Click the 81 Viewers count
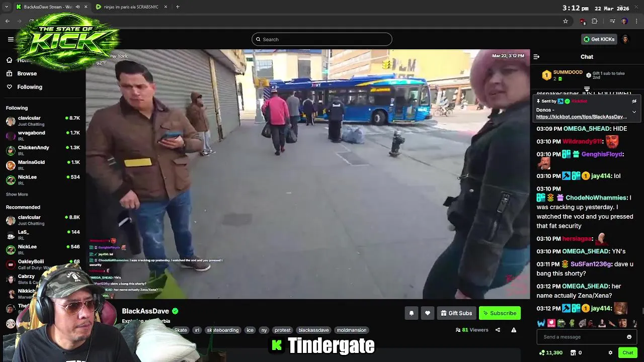644x362 pixels. [x=472, y=330]
